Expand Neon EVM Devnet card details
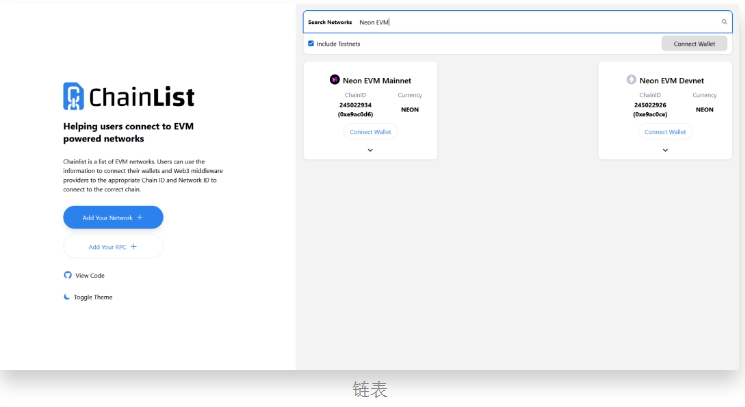The width and height of the screenshot is (745, 407). click(665, 150)
